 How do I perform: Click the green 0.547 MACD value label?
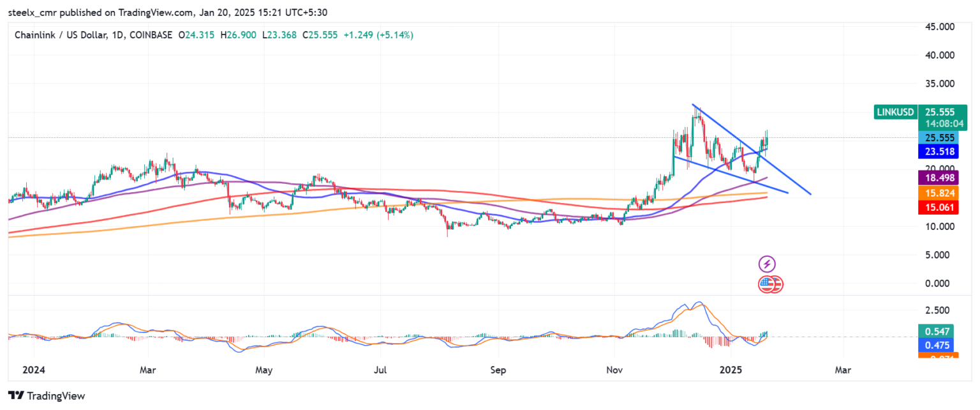click(x=936, y=332)
